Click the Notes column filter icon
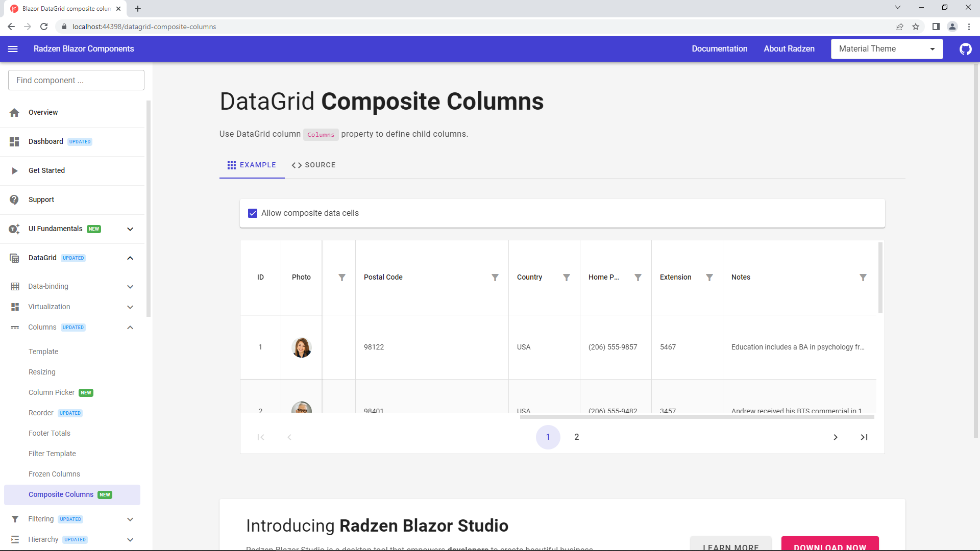 pos(863,278)
